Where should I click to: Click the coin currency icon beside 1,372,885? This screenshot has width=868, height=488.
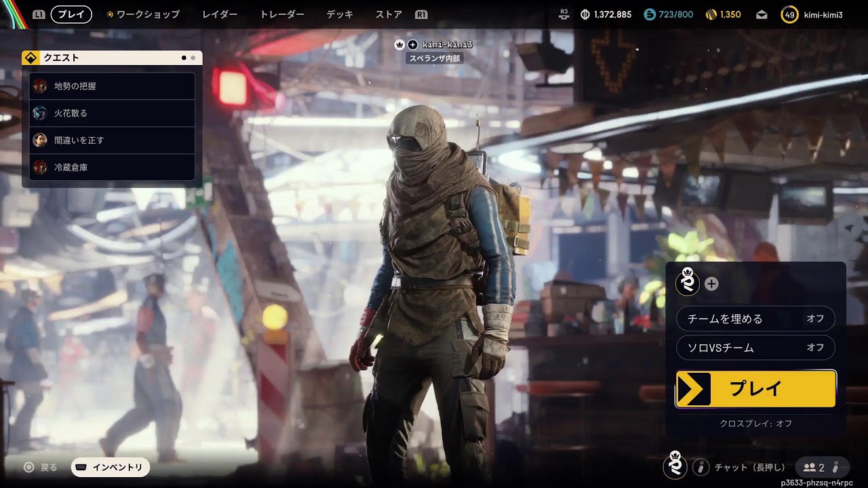click(x=585, y=14)
